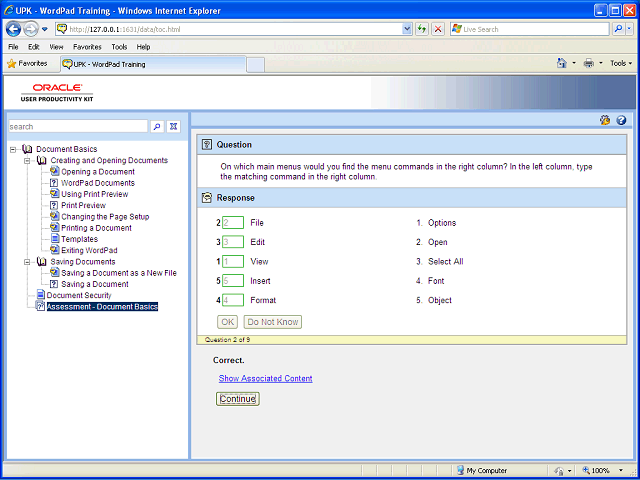This screenshot has height=480, width=640.
Task: Open a new blank browser tab
Action: point(256,65)
